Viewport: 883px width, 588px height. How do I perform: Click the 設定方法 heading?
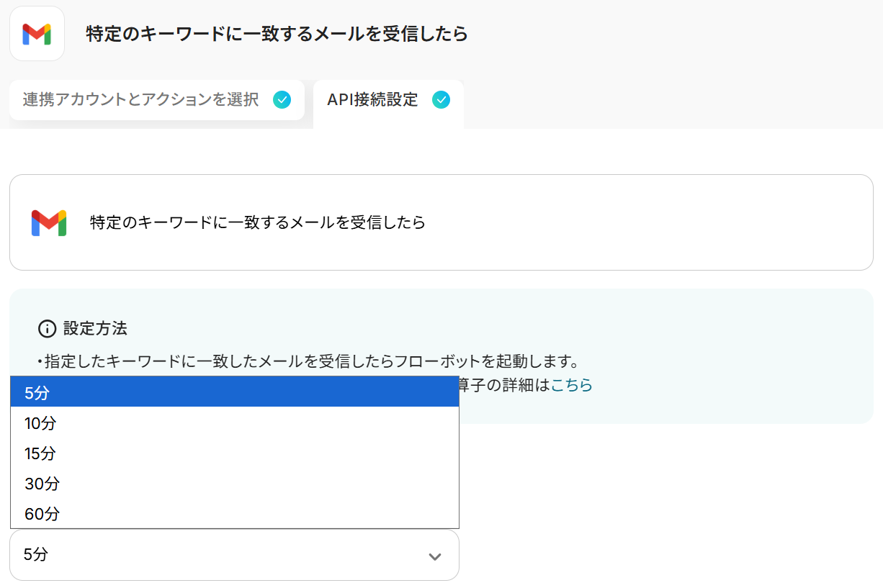tap(95, 329)
